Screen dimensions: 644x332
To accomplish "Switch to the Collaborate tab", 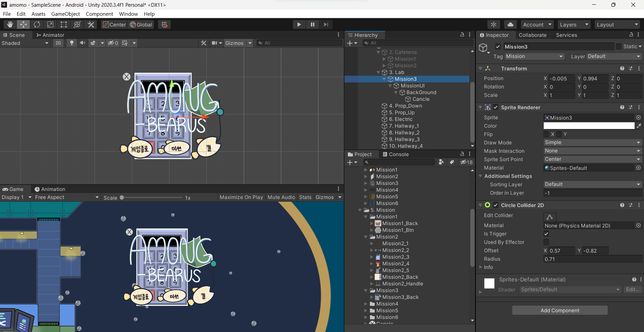I will 533,35.
